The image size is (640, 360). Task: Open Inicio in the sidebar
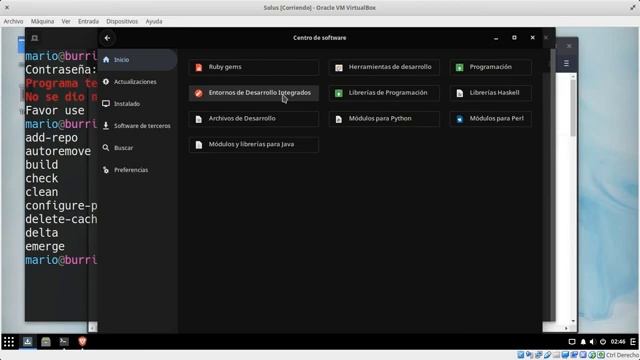(137, 60)
